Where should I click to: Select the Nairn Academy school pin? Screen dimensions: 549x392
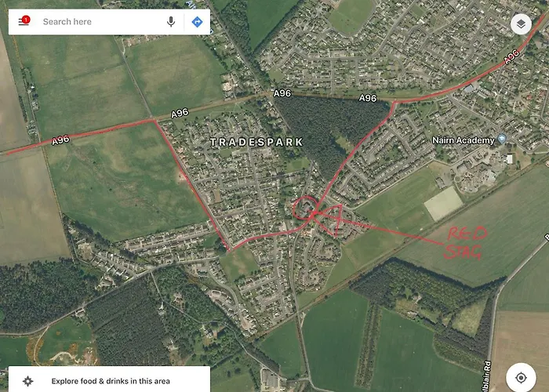(x=502, y=139)
